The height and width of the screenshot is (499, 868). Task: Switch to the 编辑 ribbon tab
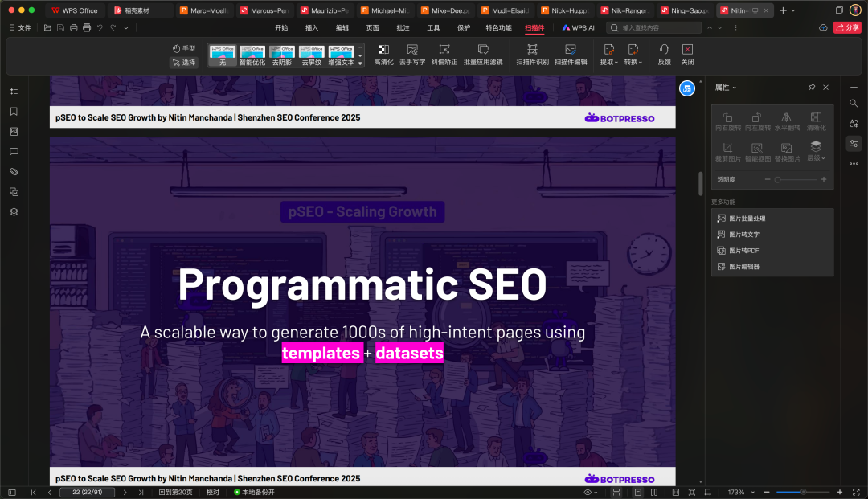(x=342, y=27)
